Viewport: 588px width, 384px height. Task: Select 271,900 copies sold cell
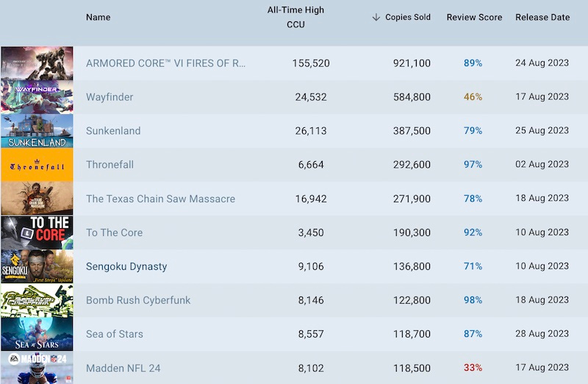point(412,199)
